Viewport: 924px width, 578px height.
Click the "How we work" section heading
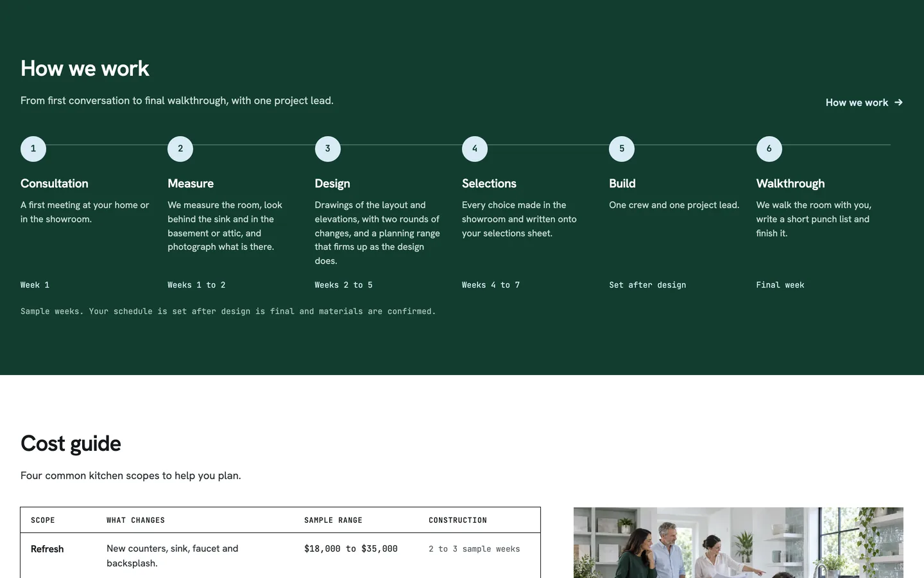coord(85,69)
